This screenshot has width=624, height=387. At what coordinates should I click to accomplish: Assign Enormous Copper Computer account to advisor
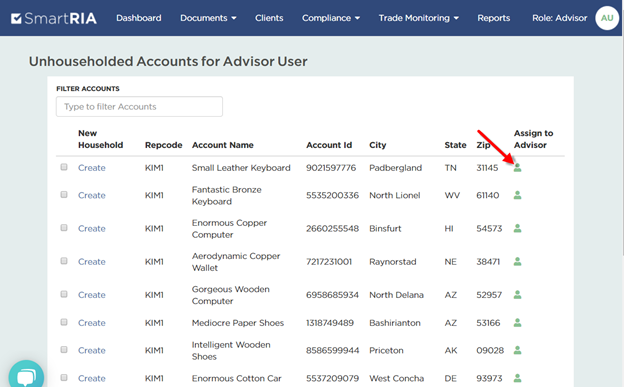click(517, 228)
